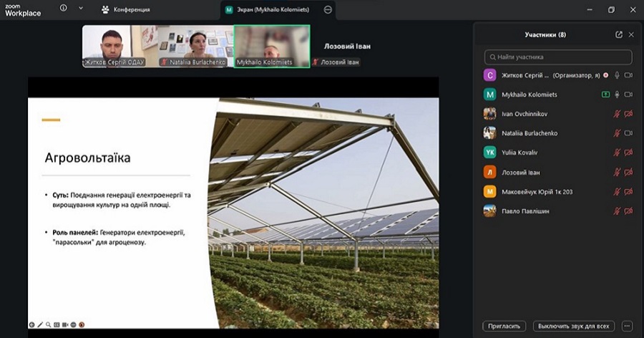Click Лозовий Іван's disabled camera icon

coord(629,172)
